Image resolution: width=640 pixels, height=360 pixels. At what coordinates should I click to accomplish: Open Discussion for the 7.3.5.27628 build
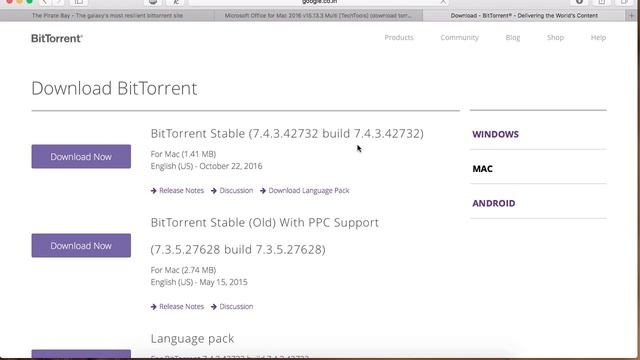pyautogui.click(x=232, y=307)
